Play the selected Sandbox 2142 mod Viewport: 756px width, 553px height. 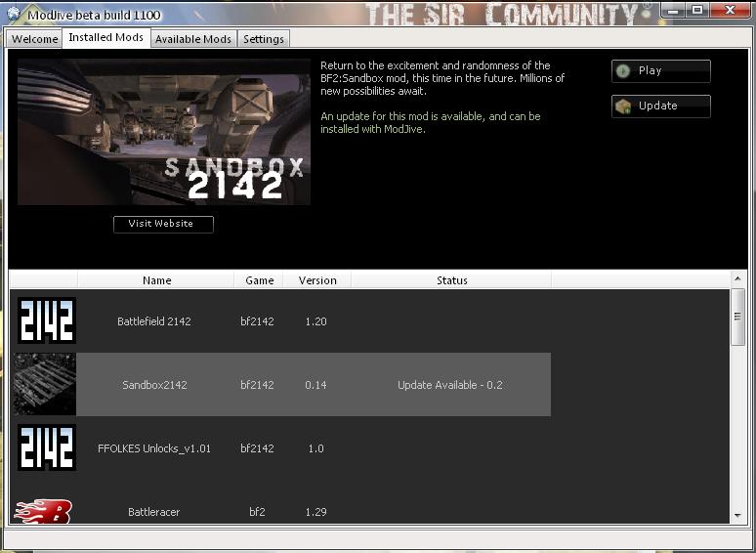tap(661, 71)
